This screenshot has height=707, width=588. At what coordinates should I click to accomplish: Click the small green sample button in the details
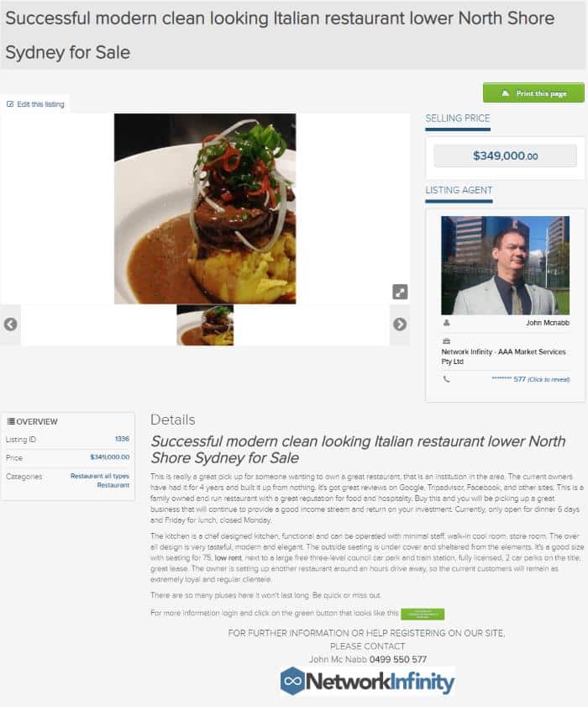[423, 614]
